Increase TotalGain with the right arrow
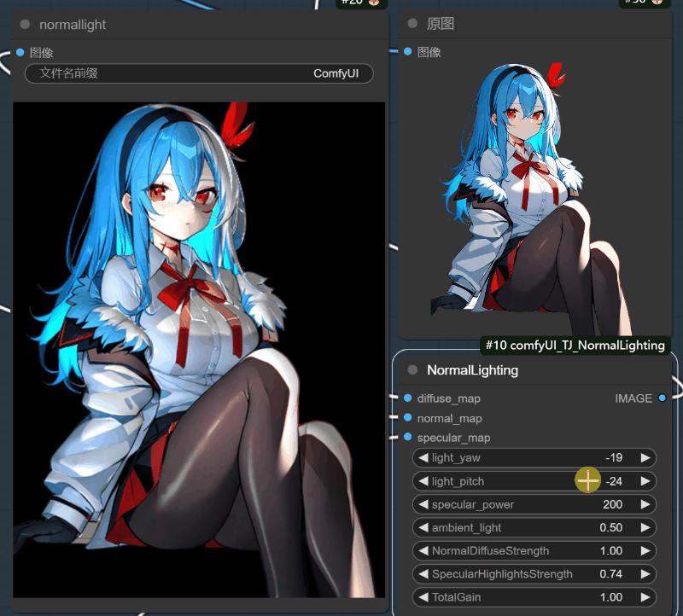Viewport: 683px width, 616px height. tap(645, 597)
